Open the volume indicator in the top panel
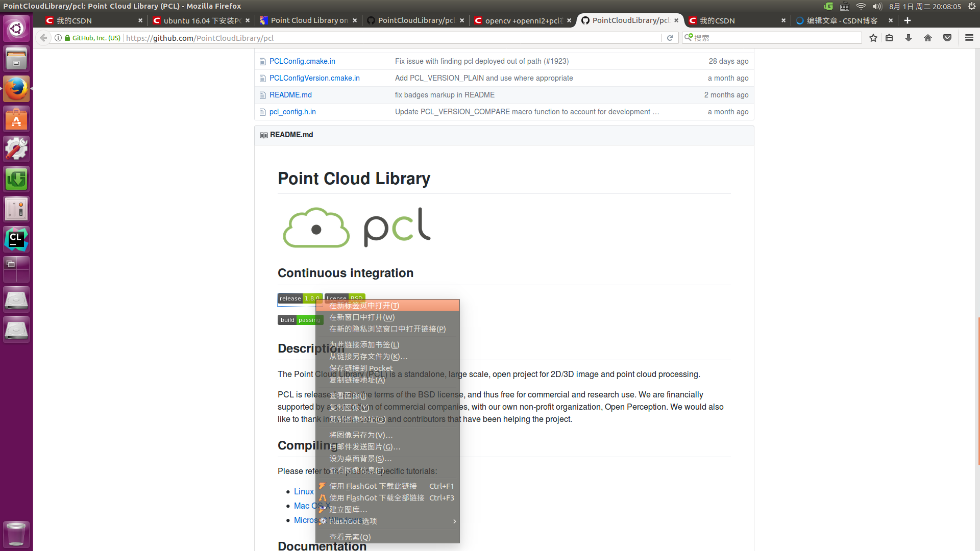This screenshot has width=980, height=551. coord(877,6)
